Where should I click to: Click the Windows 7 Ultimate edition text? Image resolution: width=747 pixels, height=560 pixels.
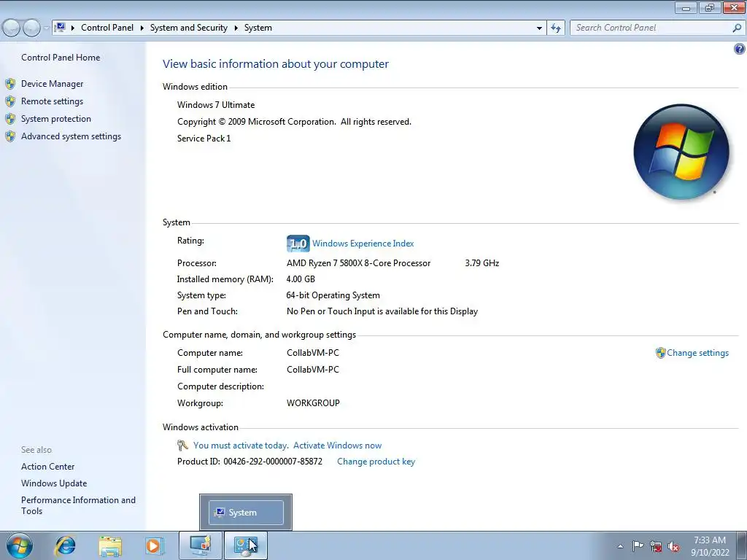point(216,105)
